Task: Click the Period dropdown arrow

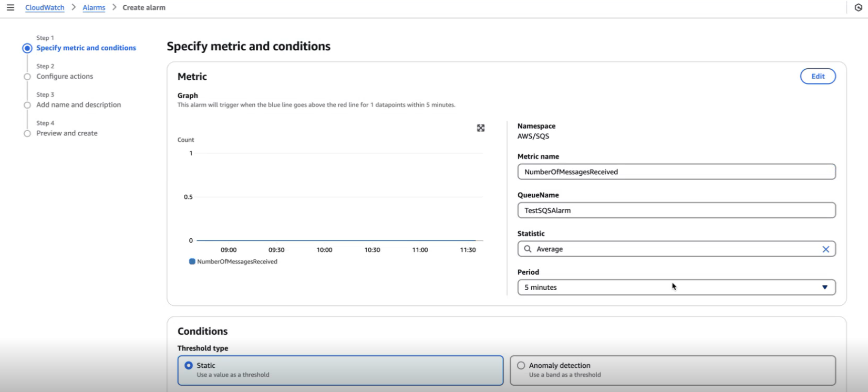Action: tap(825, 287)
